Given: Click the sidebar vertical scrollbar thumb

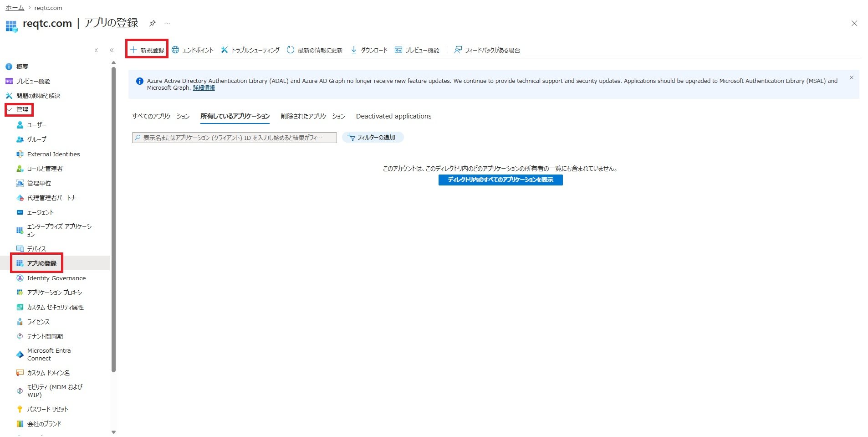Looking at the screenshot, I should click(x=113, y=220).
